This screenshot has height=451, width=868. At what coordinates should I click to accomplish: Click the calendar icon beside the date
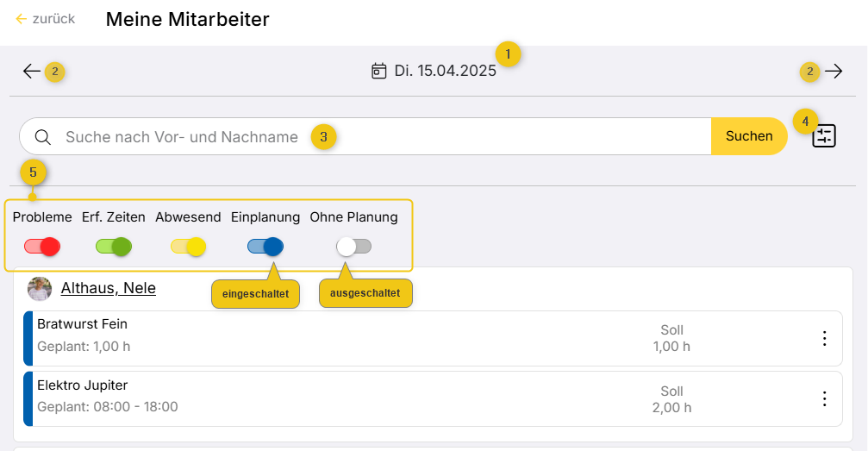(x=378, y=72)
